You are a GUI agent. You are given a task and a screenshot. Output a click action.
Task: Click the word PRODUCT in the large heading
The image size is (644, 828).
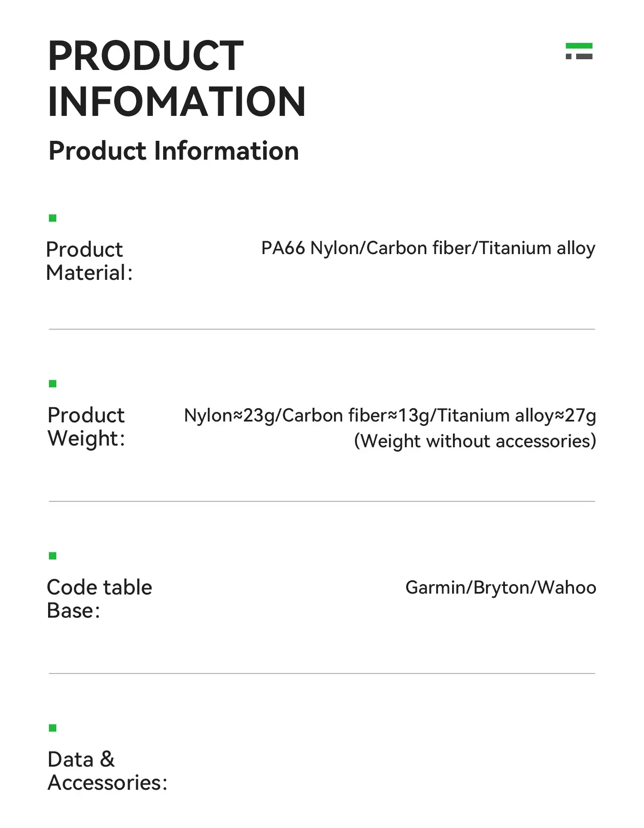pos(146,56)
